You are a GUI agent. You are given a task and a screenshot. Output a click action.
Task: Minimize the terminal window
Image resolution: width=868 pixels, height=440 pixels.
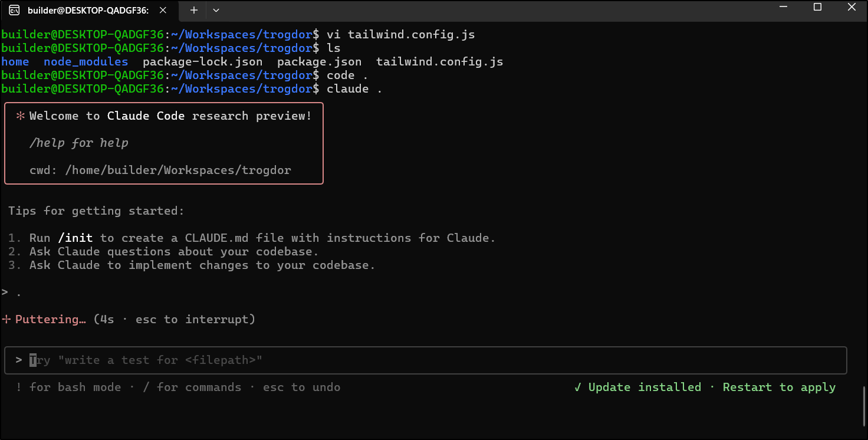coord(784,8)
